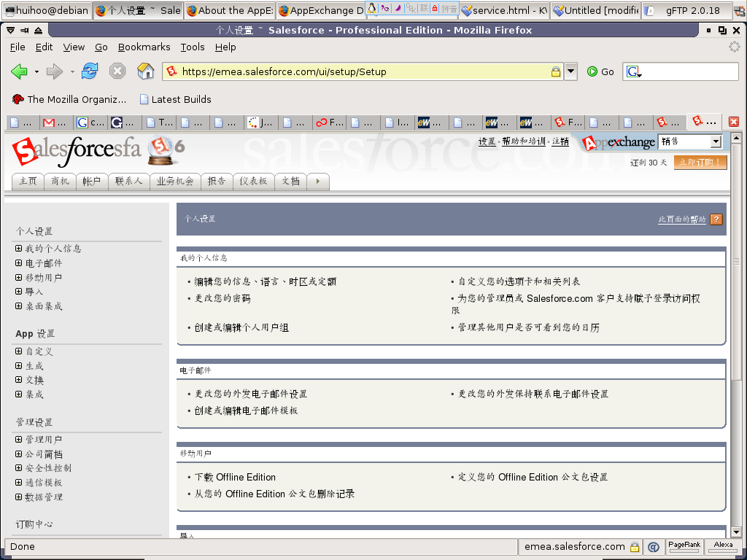This screenshot has height=560, width=747.
Task: Click the 帮助和培训 header link
Action: (524, 141)
